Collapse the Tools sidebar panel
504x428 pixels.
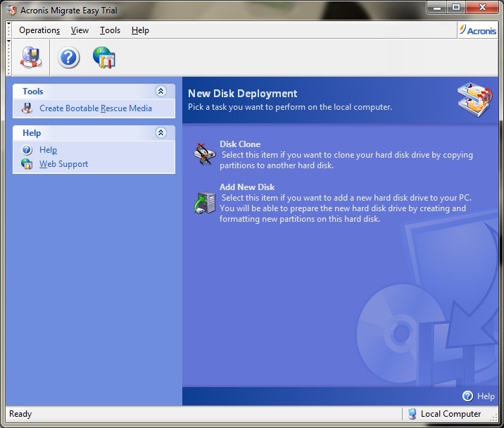160,92
